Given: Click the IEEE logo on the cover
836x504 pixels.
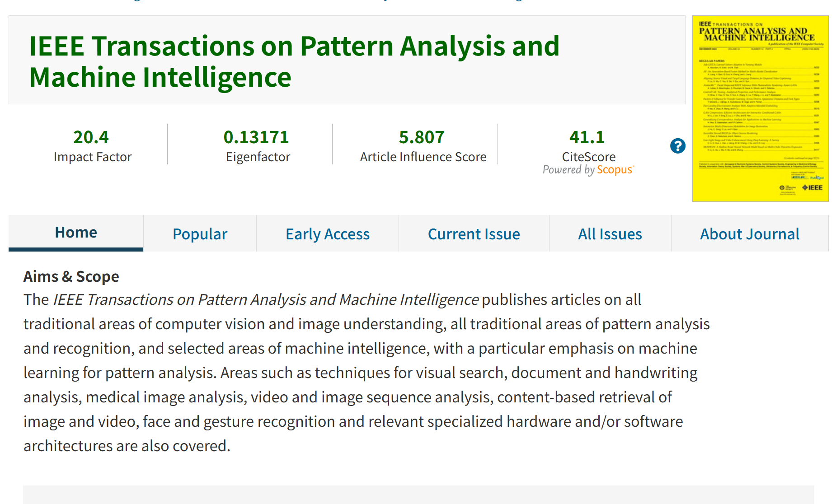Looking at the screenshot, I should click(x=813, y=187).
